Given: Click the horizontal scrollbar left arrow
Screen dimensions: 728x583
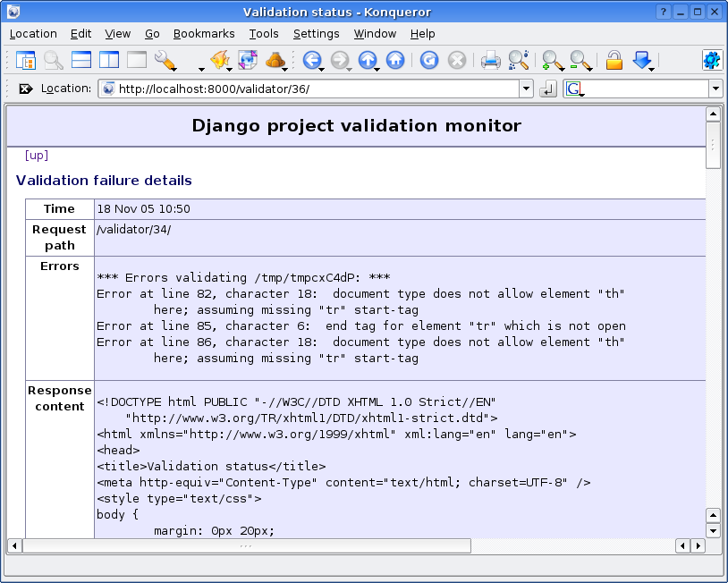Looking at the screenshot, I should click(14, 545).
